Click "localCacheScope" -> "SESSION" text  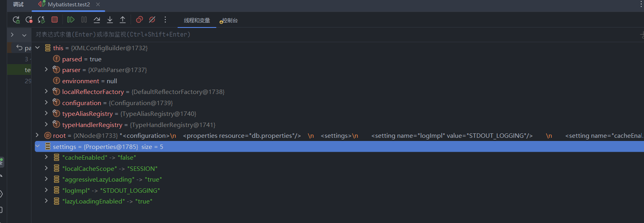110,168
